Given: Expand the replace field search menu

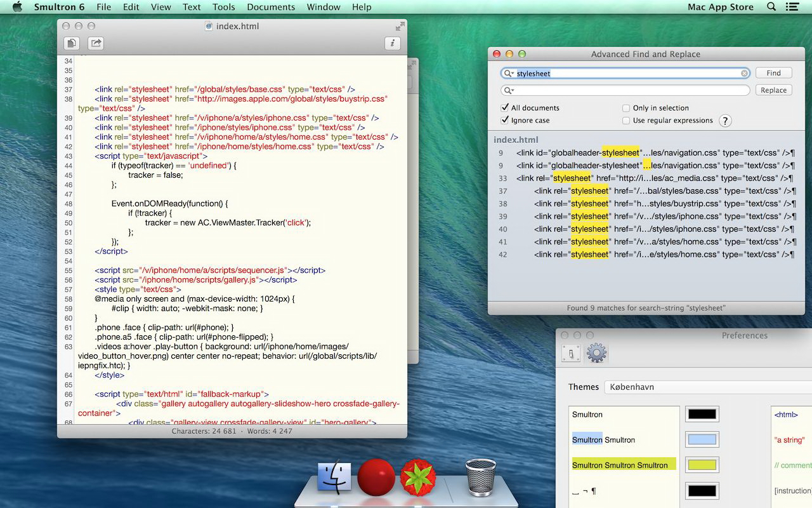Looking at the screenshot, I should (509, 91).
